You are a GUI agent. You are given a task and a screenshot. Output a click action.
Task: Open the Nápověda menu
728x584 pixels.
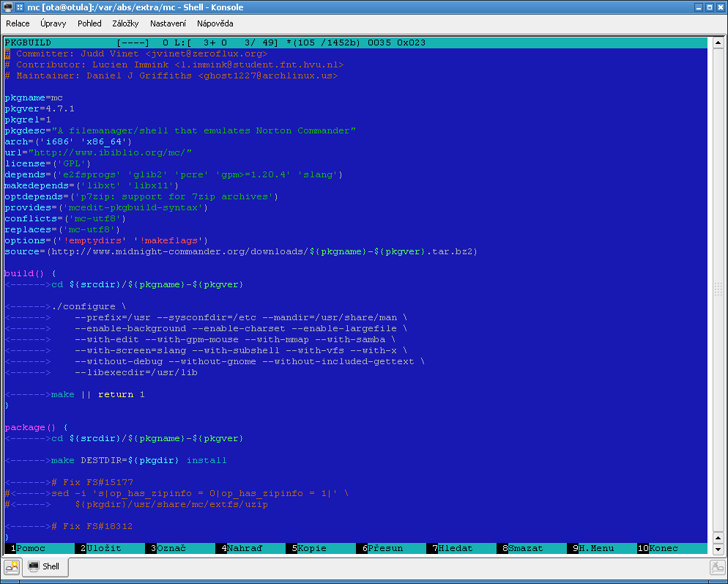pos(215,23)
